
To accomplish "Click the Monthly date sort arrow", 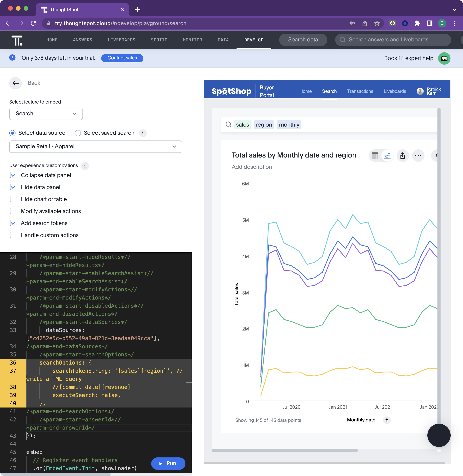I will click(387, 420).
